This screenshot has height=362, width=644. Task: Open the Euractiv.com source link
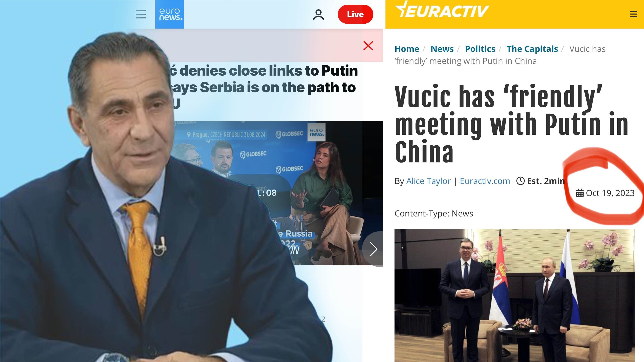click(x=485, y=181)
